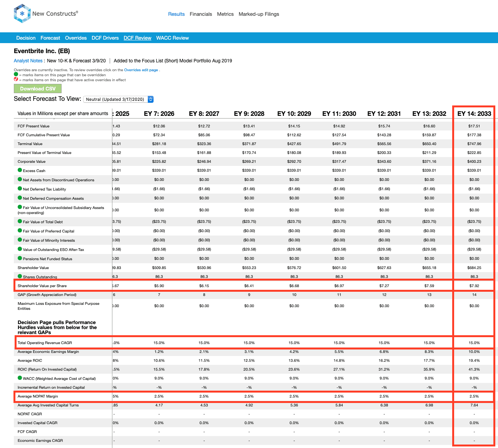
Task: Open the Overrides edit page link
Action: point(141,70)
